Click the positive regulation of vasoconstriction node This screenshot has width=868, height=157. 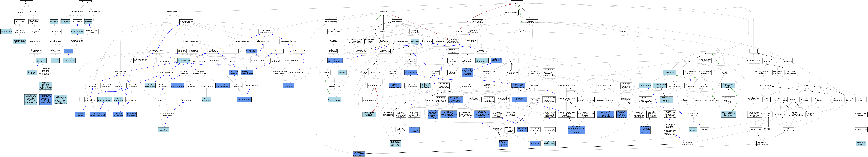[334, 100]
